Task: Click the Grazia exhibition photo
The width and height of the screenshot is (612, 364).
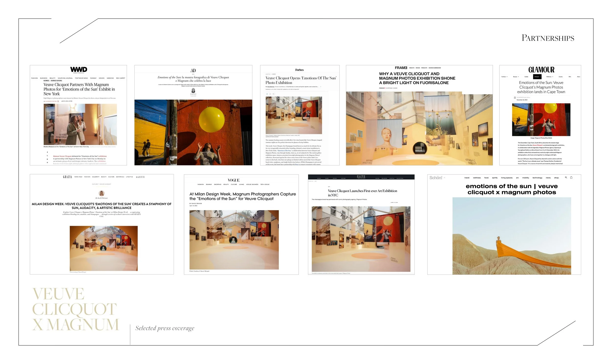Action: tap(104, 249)
